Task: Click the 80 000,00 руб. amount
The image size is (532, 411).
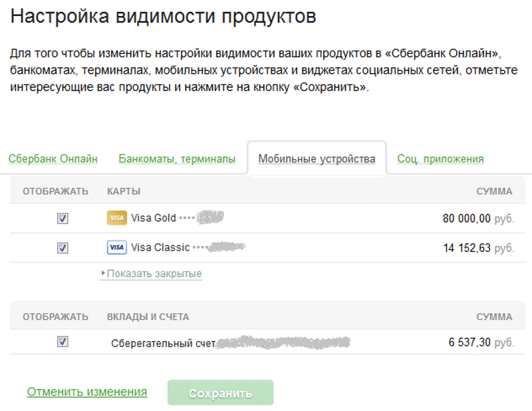Action: pyautogui.click(x=478, y=219)
